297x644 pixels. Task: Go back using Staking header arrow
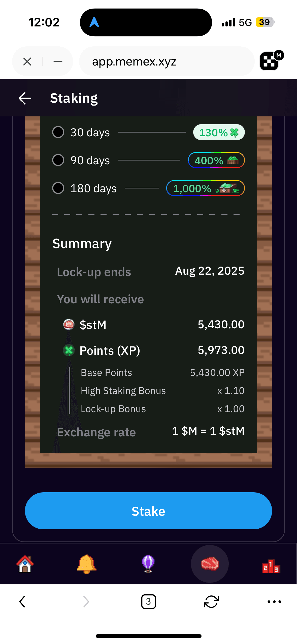[25, 98]
